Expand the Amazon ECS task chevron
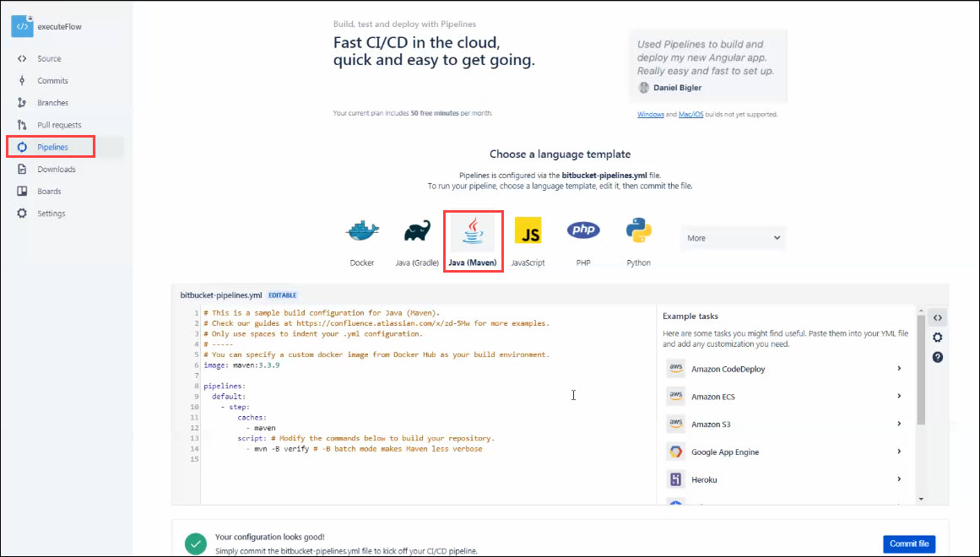The height and width of the screenshot is (557, 980). (x=899, y=396)
